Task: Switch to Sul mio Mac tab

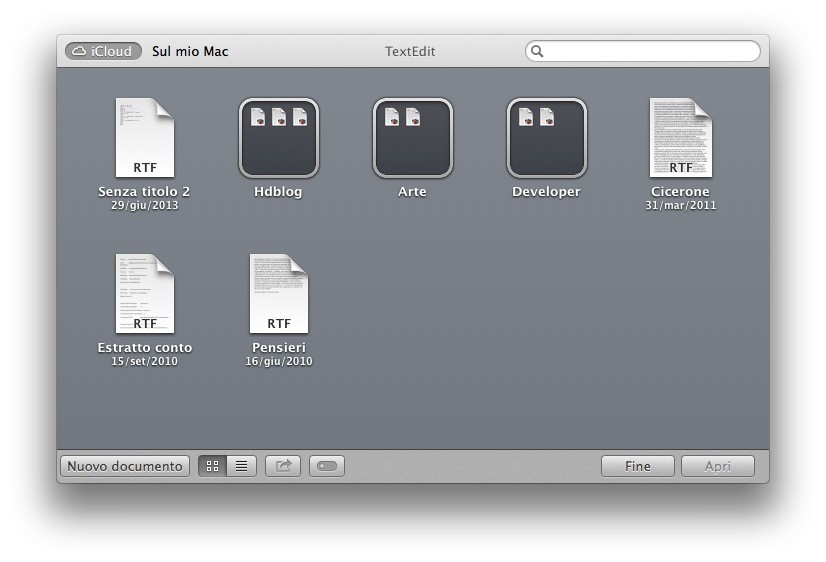Action: (x=190, y=51)
